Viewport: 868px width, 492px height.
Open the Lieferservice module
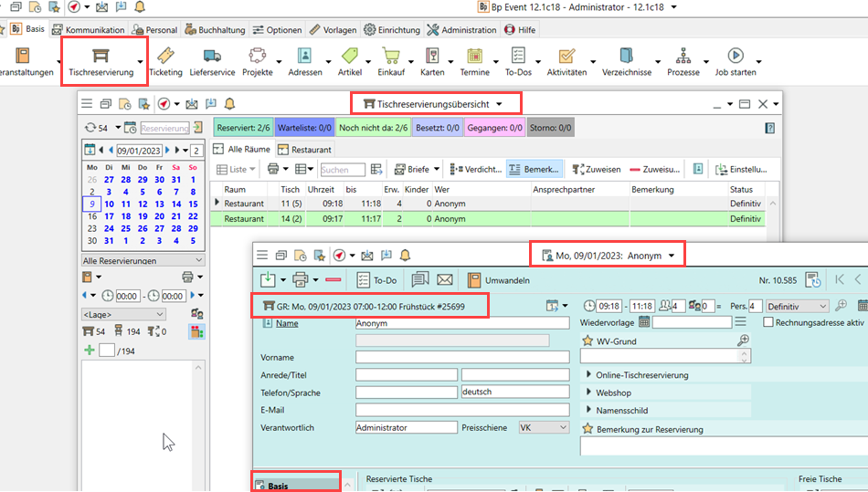click(212, 61)
